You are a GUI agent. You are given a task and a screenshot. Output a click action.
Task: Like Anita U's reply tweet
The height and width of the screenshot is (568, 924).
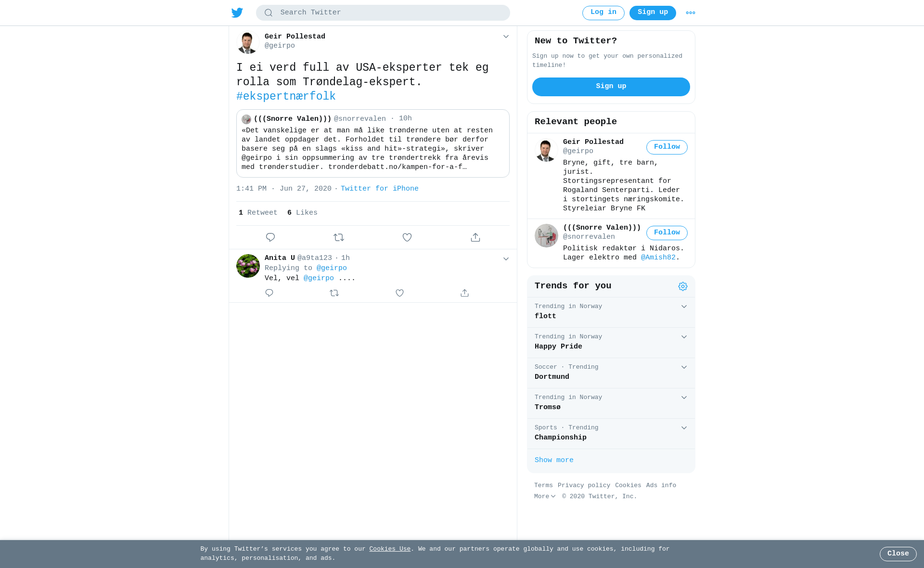point(399,293)
